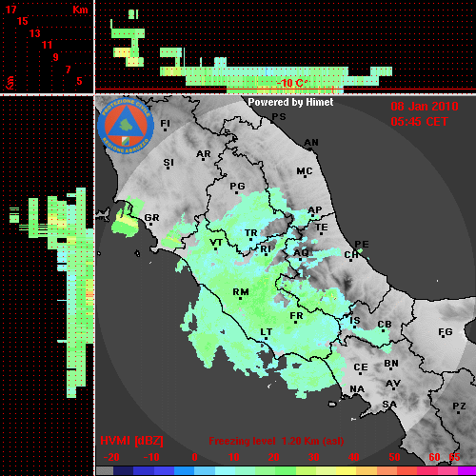Screen dimensions: 476x476
Task: Click the '17' km height label
Action: coord(10,10)
